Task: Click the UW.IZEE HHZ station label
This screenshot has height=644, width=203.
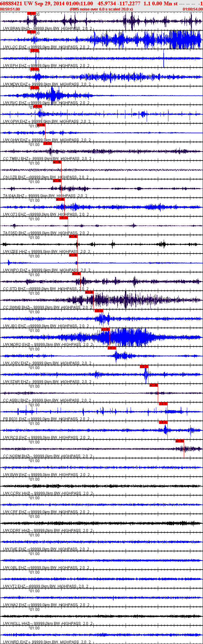Action: click(x=15, y=252)
